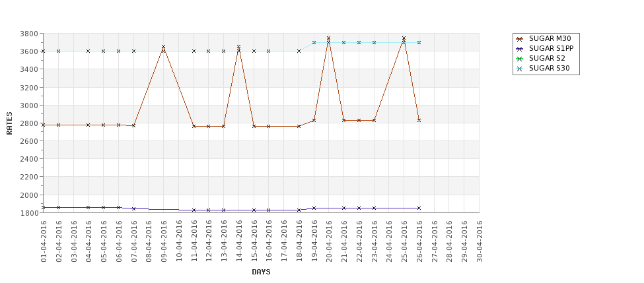Select the cyan SUGAR S30 legend marker
The height and width of the screenshot is (283, 644).
520,69
